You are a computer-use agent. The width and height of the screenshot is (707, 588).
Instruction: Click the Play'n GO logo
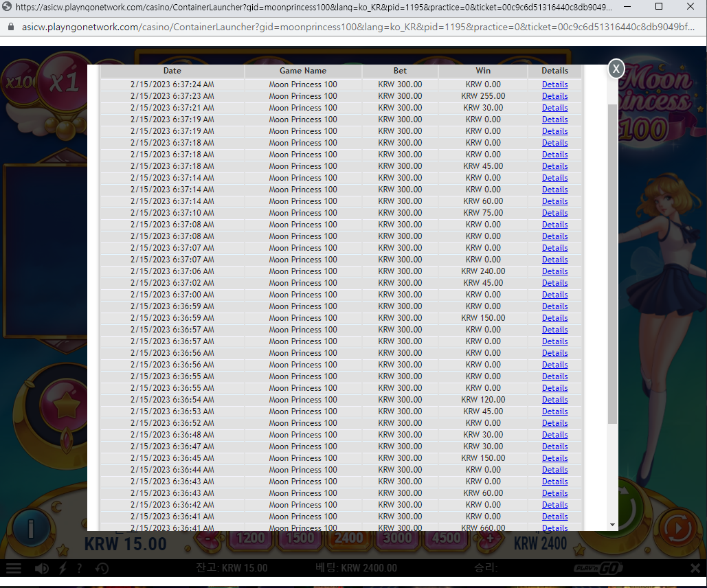tap(598, 568)
